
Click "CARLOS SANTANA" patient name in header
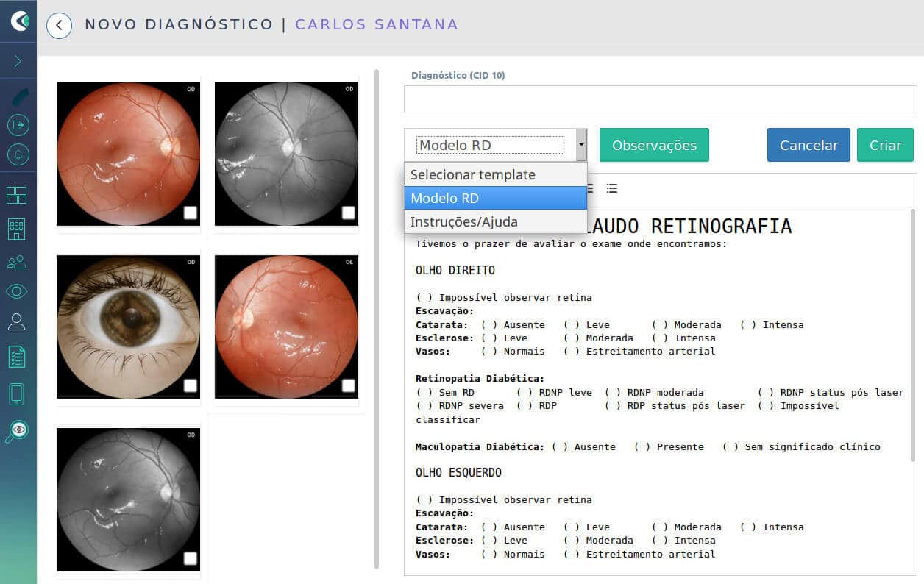[x=377, y=24]
